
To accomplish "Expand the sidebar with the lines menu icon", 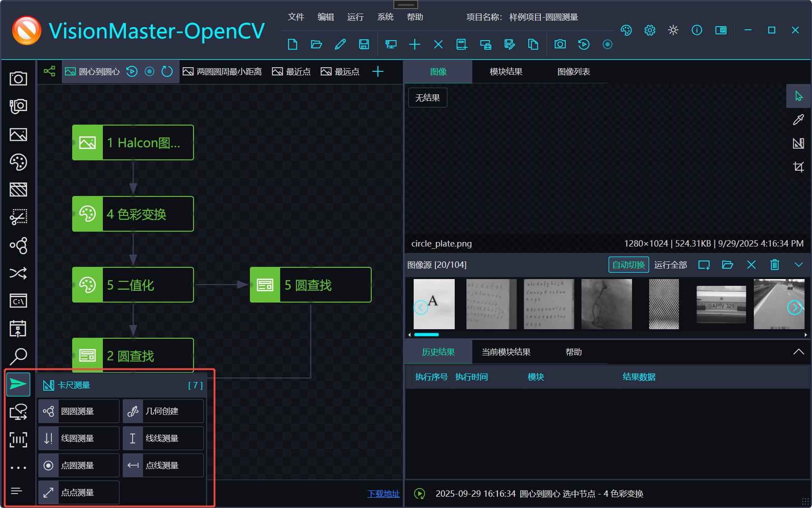I will pos(17,491).
